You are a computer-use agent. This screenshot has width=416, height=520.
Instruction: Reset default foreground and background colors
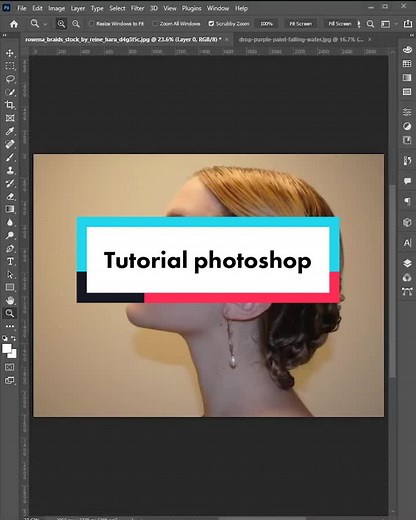[5, 338]
